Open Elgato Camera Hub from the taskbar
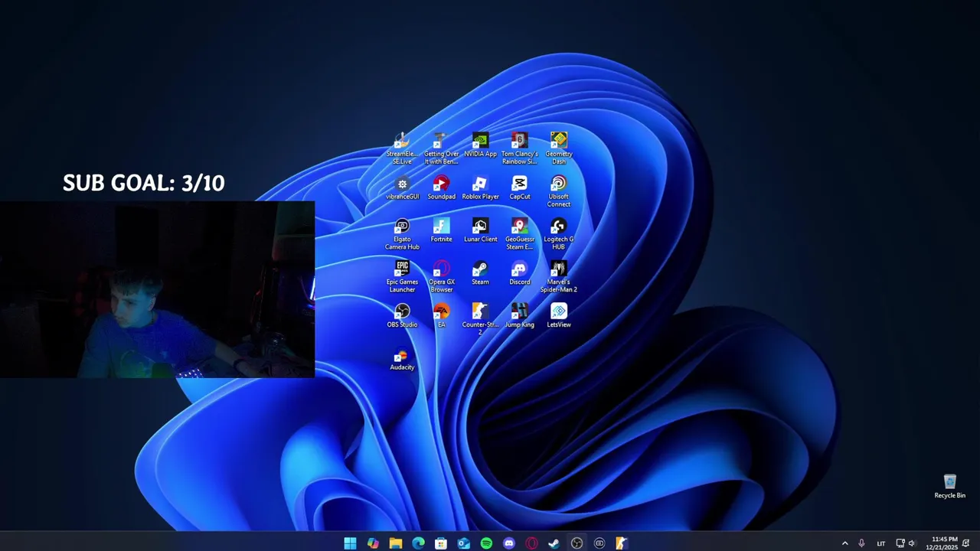Image resolution: width=980 pixels, height=551 pixels. point(599,543)
